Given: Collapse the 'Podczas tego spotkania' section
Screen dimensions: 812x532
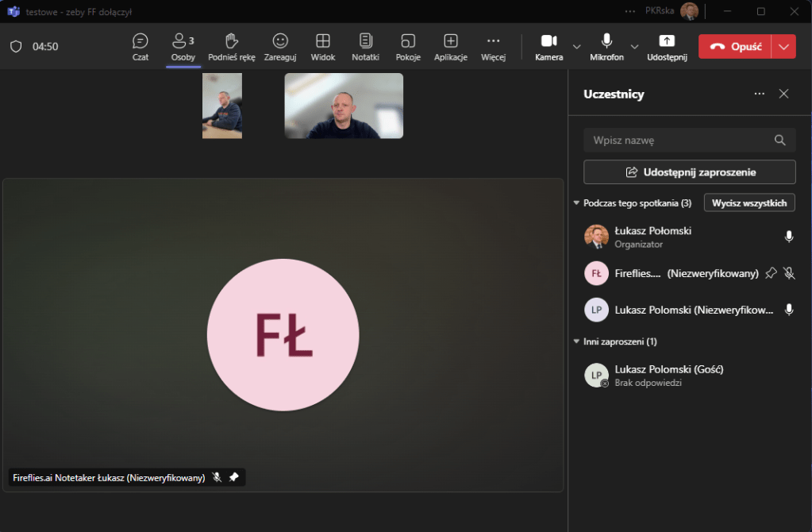Looking at the screenshot, I should coord(576,203).
